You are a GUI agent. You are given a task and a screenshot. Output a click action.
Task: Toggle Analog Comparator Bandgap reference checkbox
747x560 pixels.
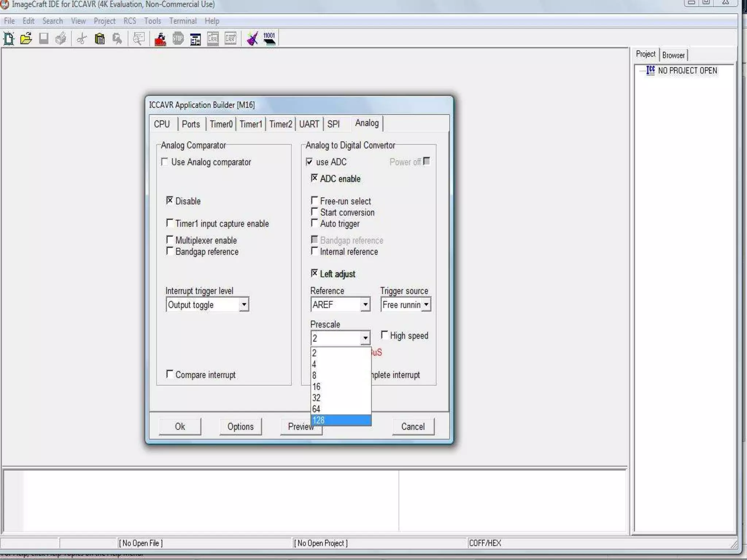170,251
